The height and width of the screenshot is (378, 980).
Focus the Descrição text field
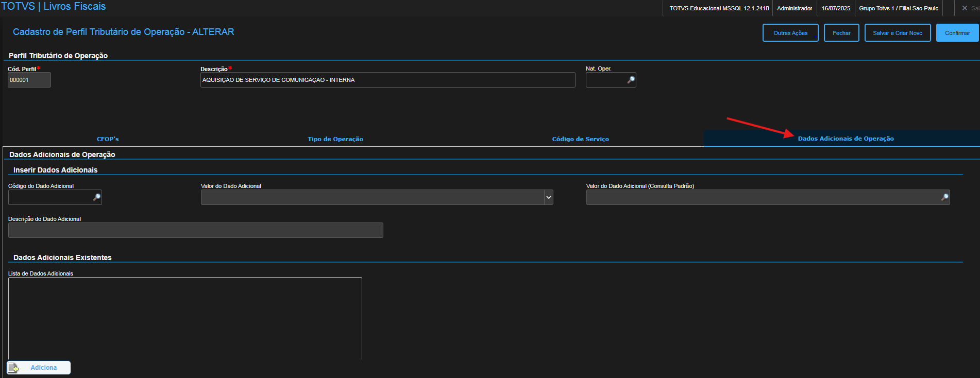pyautogui.click(x=387, y=80)
